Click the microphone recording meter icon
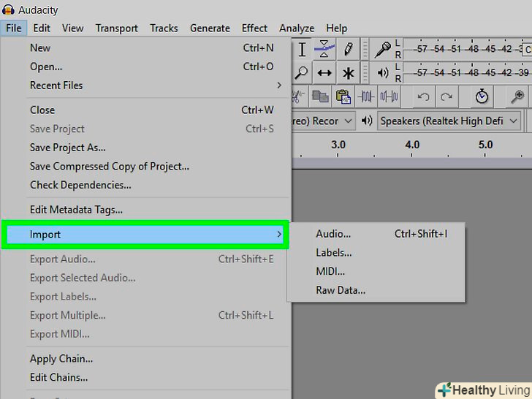This screenshot has height=399, width=532. point(382,50)
